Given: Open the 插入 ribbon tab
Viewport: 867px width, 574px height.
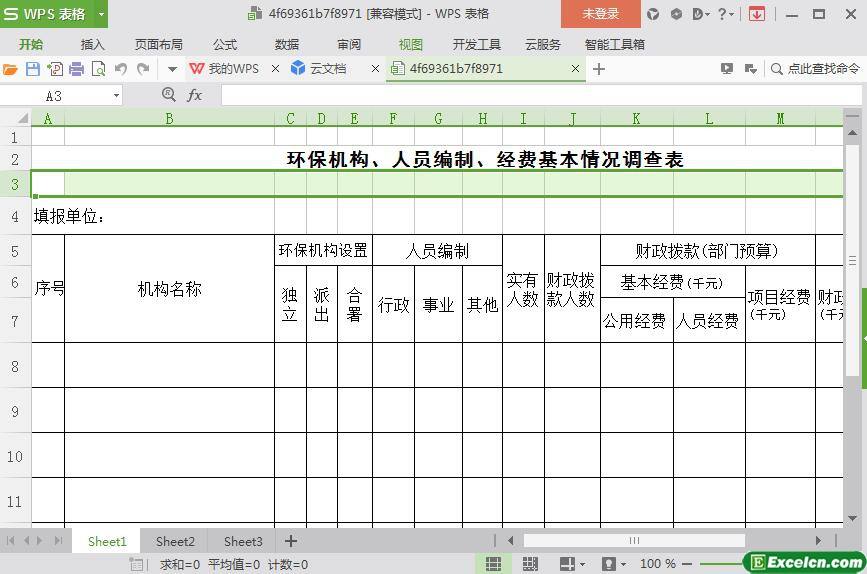Looking at the screenshot, I should pos(92,44).
